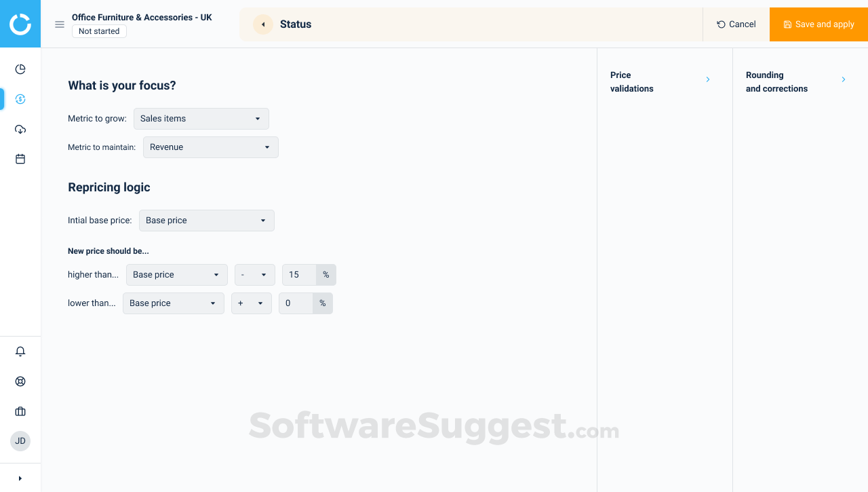
Task: Open the briefcase icon in the sidebar
Action: pyautogui.click(x=20, y=411)
